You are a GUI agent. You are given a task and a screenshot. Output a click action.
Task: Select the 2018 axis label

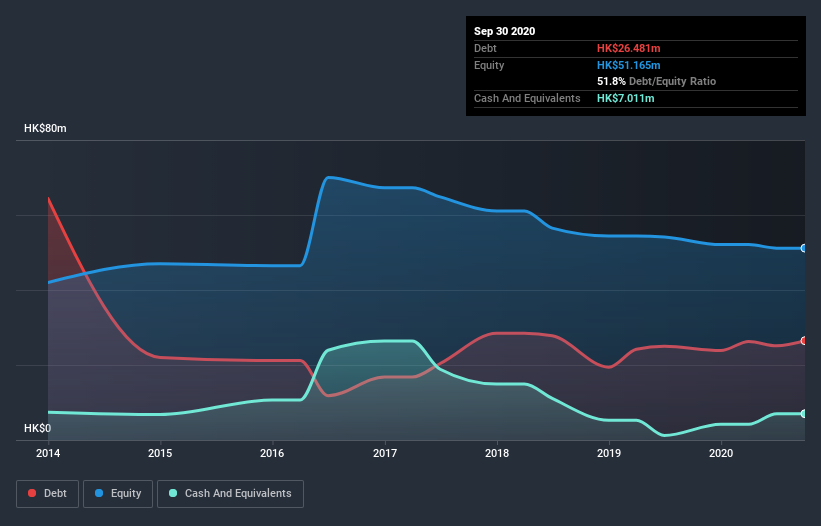point(497,453)
